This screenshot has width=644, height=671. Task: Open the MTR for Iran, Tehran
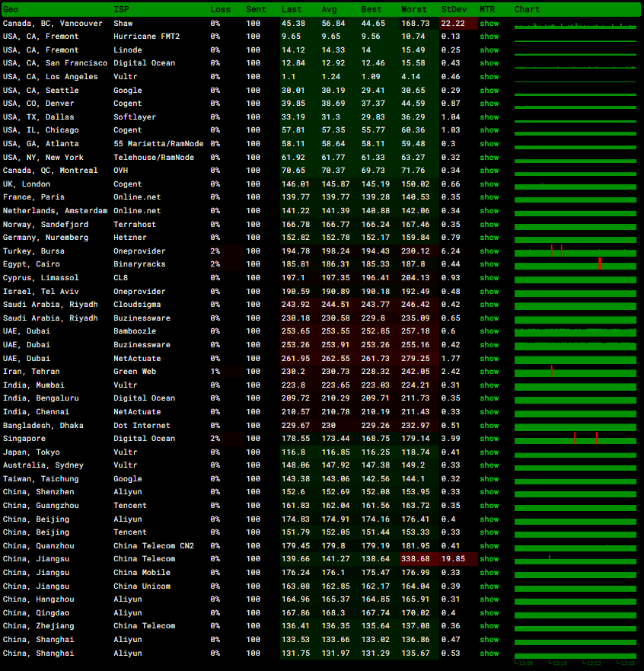pyautogui.click(x=489, y=372)
